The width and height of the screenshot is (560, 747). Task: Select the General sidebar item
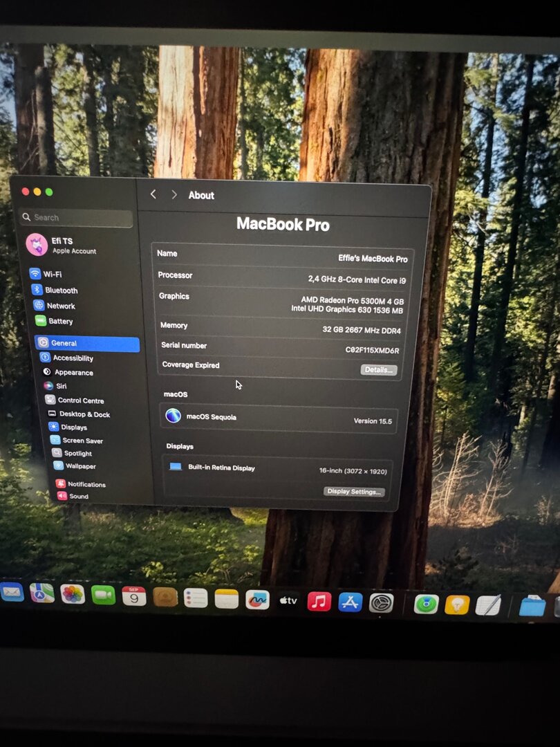coord(87,343)
